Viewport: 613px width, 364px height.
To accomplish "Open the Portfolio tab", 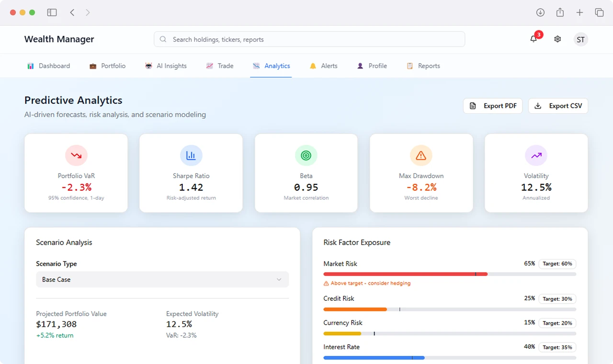I will (108, 66).
